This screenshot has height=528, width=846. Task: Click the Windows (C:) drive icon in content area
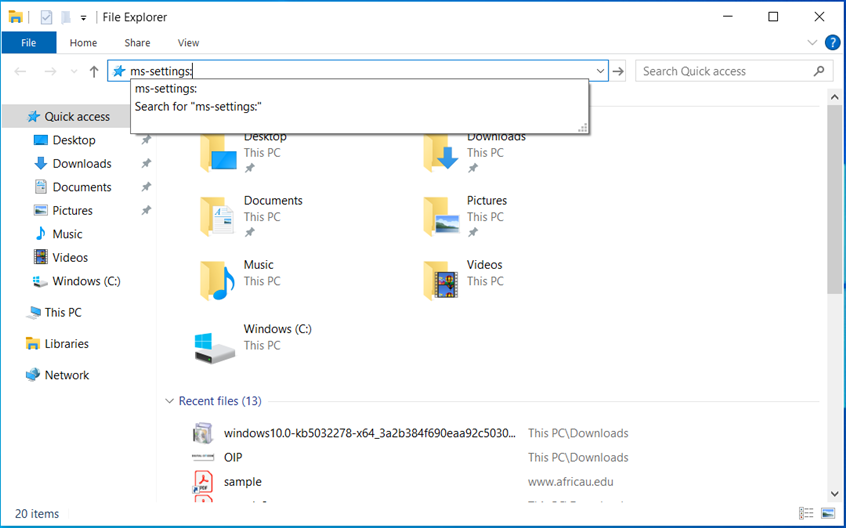click(x=214, y=348)
